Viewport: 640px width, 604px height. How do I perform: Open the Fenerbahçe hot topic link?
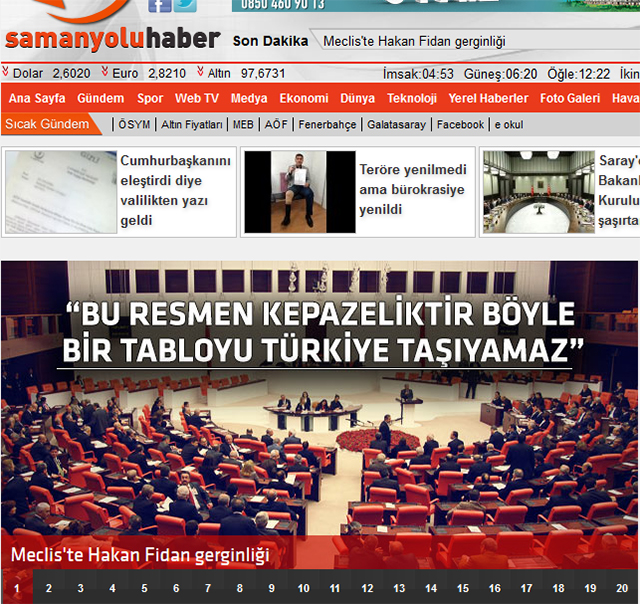[x=325, y=125]
